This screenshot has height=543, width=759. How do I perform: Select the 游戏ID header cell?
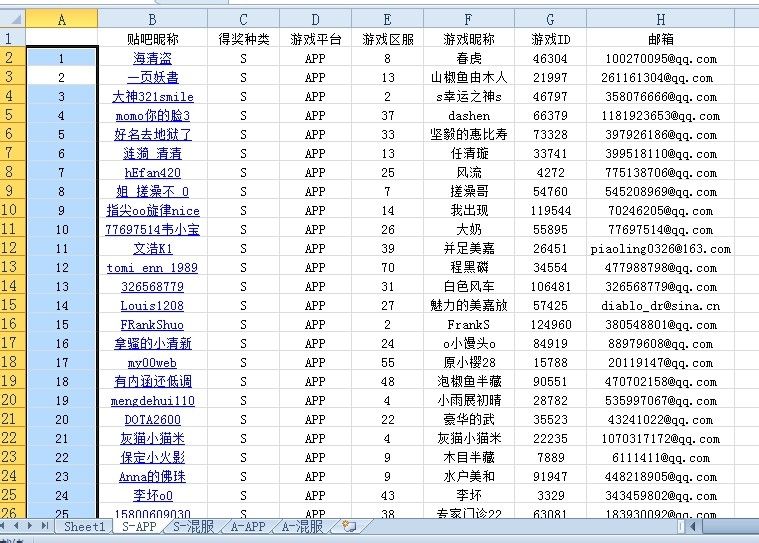(550, 39)
